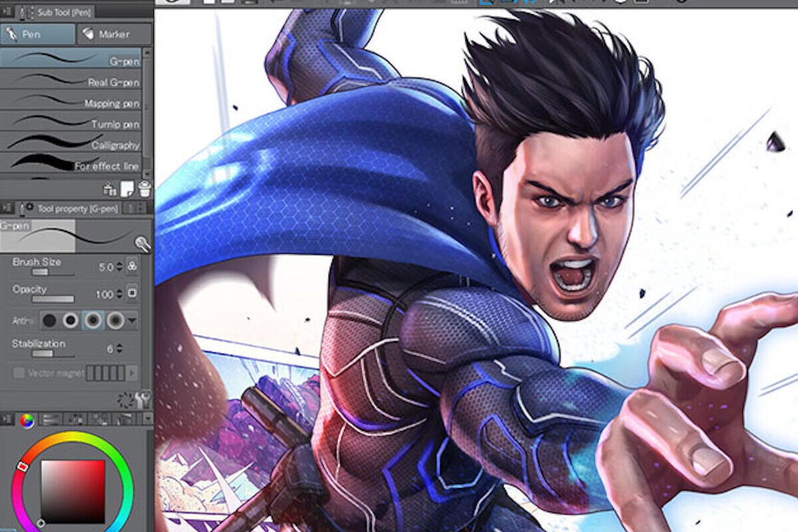
Task: Click scroll-down arrow of sub tool list
Action: click(148, 174)
